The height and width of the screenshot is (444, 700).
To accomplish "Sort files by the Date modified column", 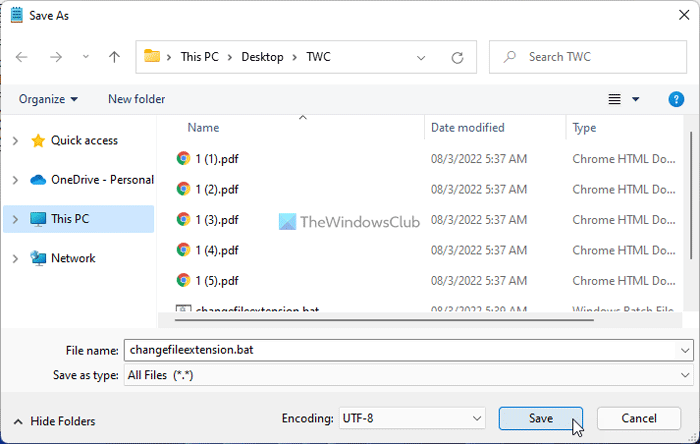I will [467, 128].
